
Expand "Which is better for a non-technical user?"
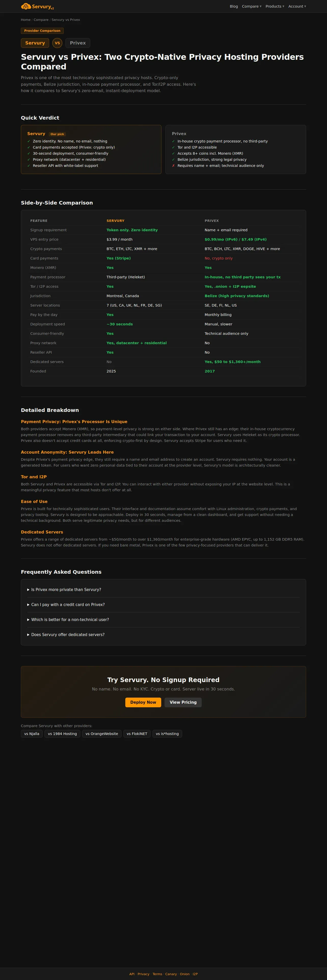pos(163,620)
